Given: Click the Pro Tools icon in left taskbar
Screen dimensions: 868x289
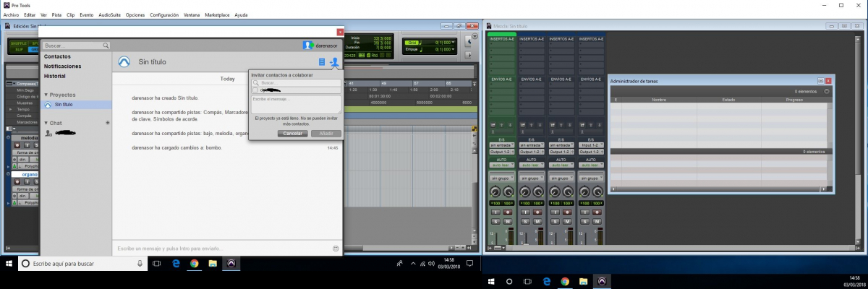Looking at the screenshot, I should point(231,264).
